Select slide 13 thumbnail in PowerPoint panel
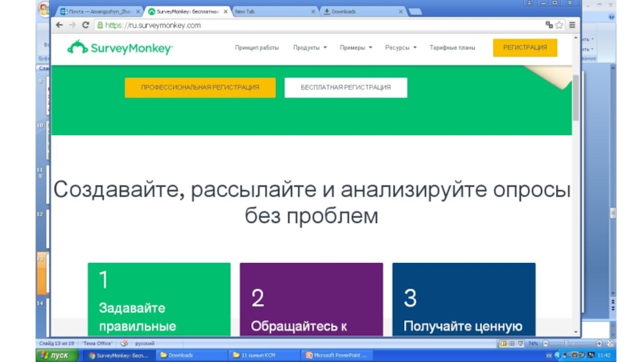Screen dimensions: 644x362 (x=43, y=274)
